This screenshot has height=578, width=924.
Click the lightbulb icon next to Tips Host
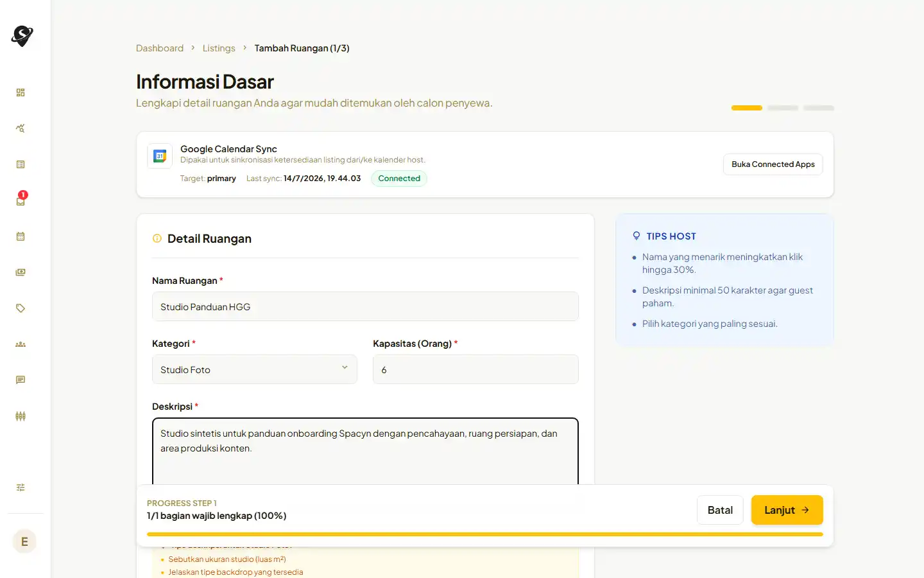coord(637,236)
